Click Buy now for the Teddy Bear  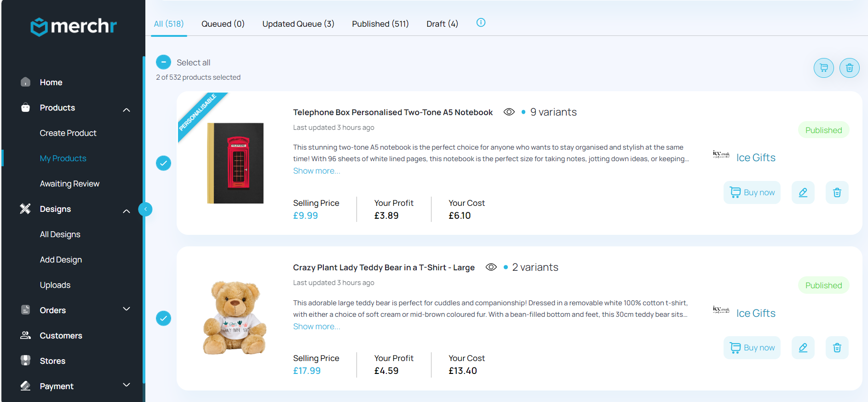752,348
